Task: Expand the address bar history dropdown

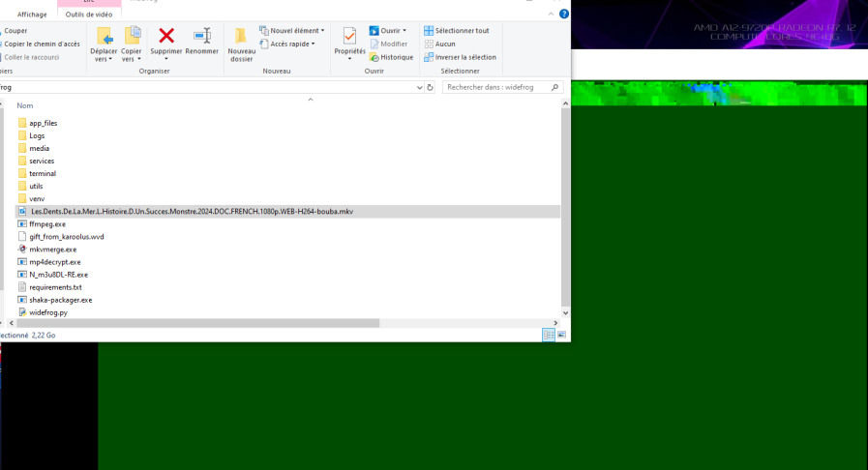Action: point(419,87)
